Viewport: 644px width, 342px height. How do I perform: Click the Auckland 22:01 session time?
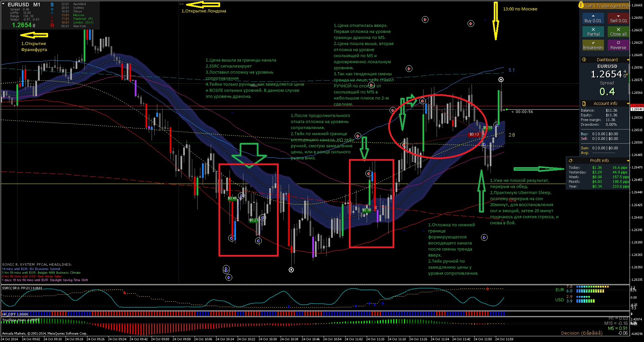[x=65, y=4]
